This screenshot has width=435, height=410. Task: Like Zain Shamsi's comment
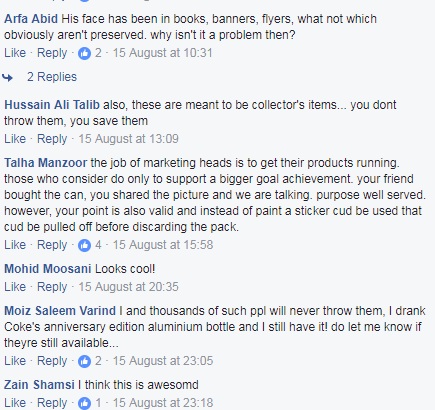(x=15, y=403)
